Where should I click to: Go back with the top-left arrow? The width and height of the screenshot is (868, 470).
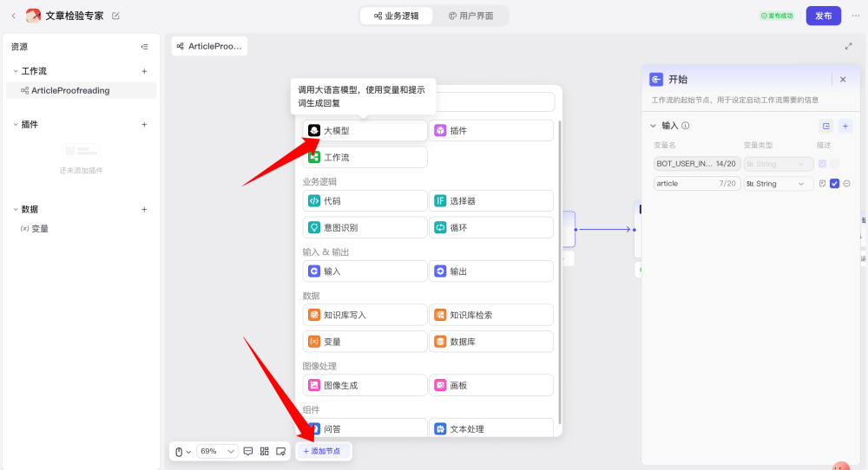click(x=14, y=16)
